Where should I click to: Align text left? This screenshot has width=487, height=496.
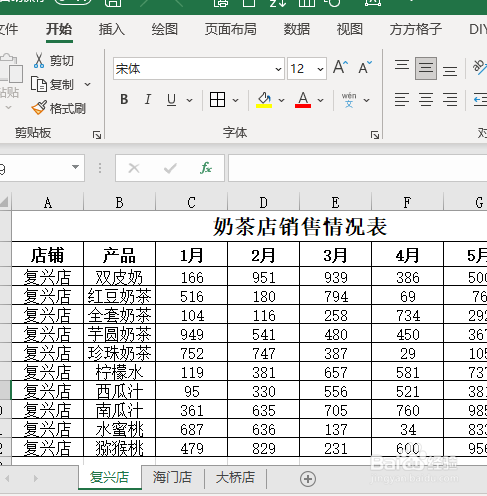coord(402,100)
